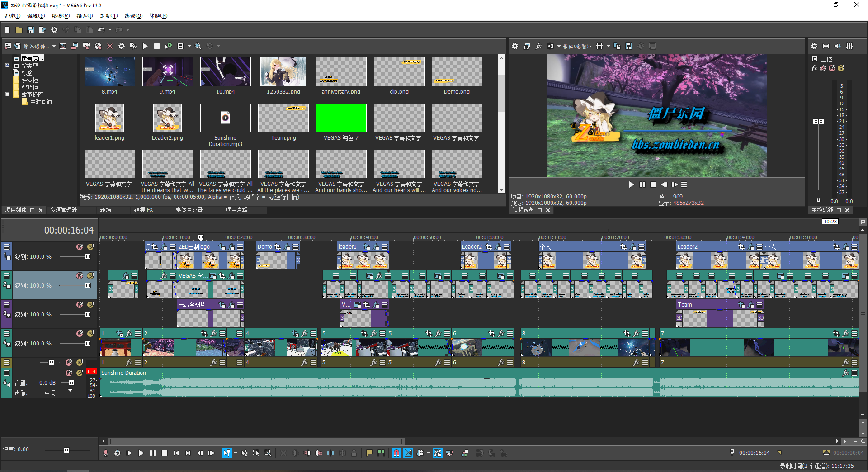Create a new project with the toolbar icon
Screen dimensions: 868x472
point(7,30)
